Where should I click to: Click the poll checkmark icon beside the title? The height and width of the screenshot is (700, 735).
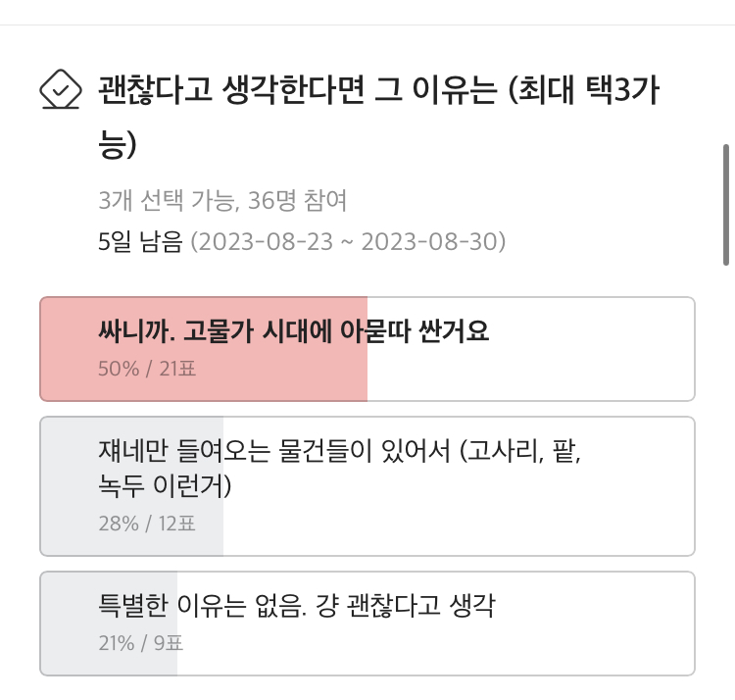coord(60,90)
